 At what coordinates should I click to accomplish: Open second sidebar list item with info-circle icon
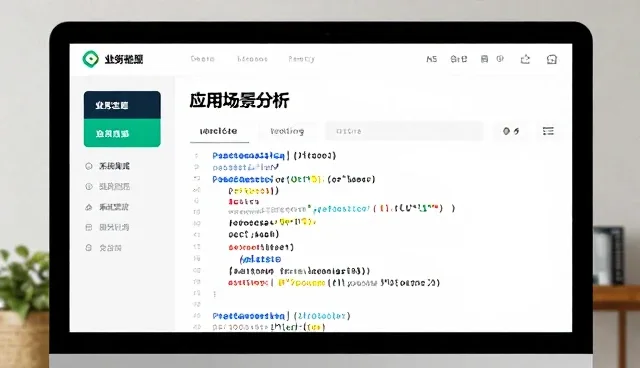(107, 186)
